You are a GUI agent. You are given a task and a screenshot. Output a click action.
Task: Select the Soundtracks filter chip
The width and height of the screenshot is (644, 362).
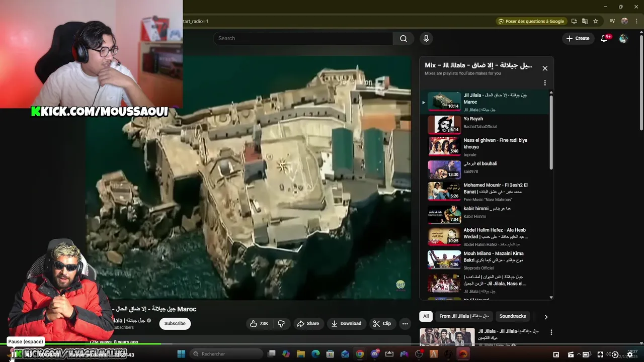pos(513,316)
